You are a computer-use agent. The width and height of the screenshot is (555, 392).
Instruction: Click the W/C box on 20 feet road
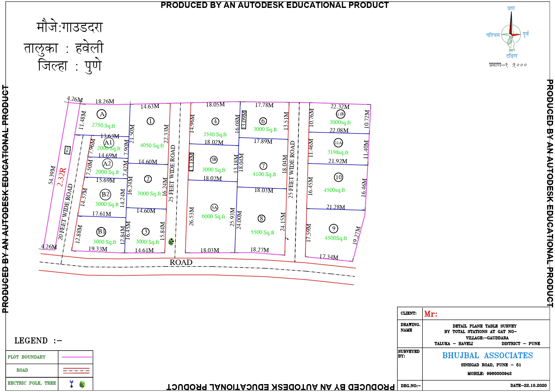(x=67, y=150)
